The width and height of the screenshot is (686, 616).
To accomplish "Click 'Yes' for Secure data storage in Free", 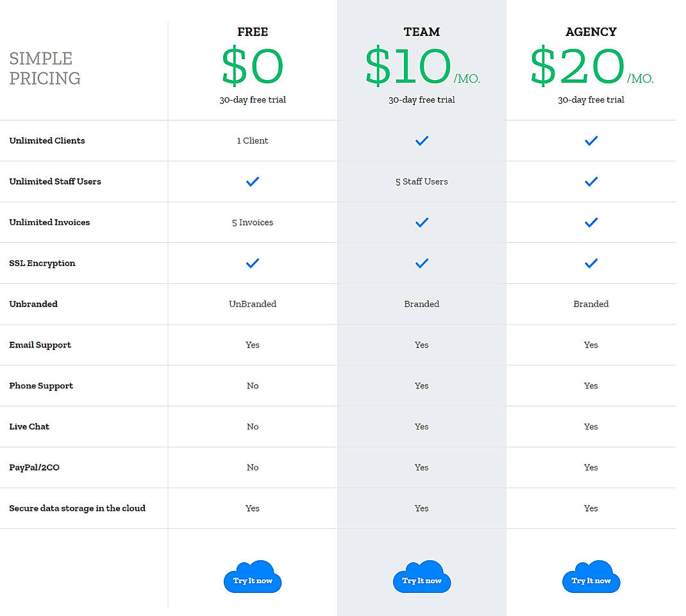I will (253, 508).
